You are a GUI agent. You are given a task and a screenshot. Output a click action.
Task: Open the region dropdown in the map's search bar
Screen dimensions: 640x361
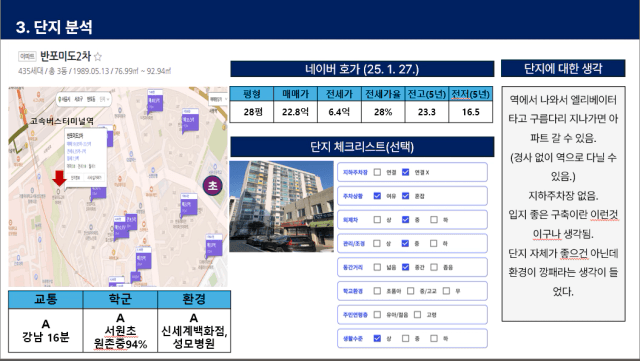coord(104,99)
